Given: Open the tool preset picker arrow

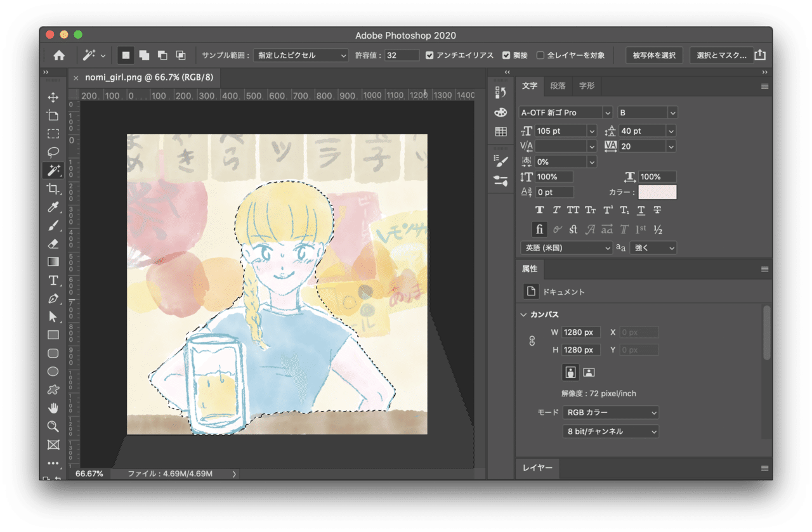Looking at the screenshot, I should [103, 56].
